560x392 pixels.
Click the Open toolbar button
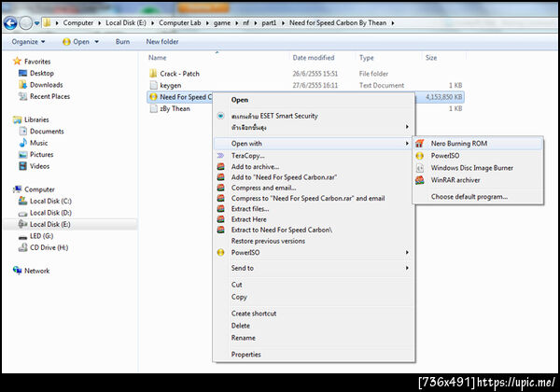76,42
